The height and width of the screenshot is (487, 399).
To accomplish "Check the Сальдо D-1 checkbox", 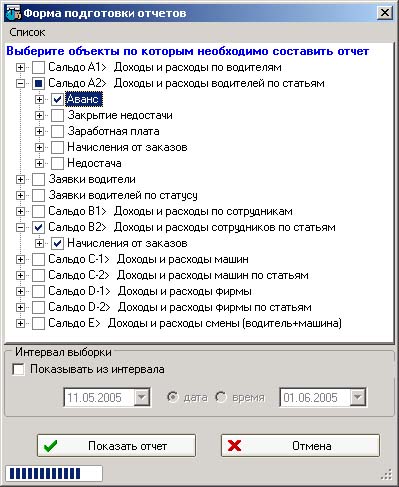I will coord(39,291).
